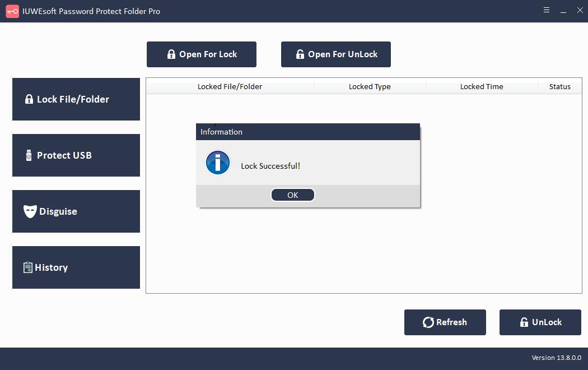This screenshot has width=588, height=370.
Task: Sort by Locked File/Folder column header
Action: [x=230, y=87]
